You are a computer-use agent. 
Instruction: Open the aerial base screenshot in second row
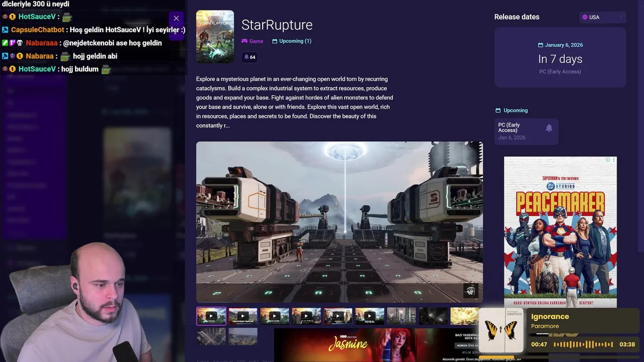[211, 336]
